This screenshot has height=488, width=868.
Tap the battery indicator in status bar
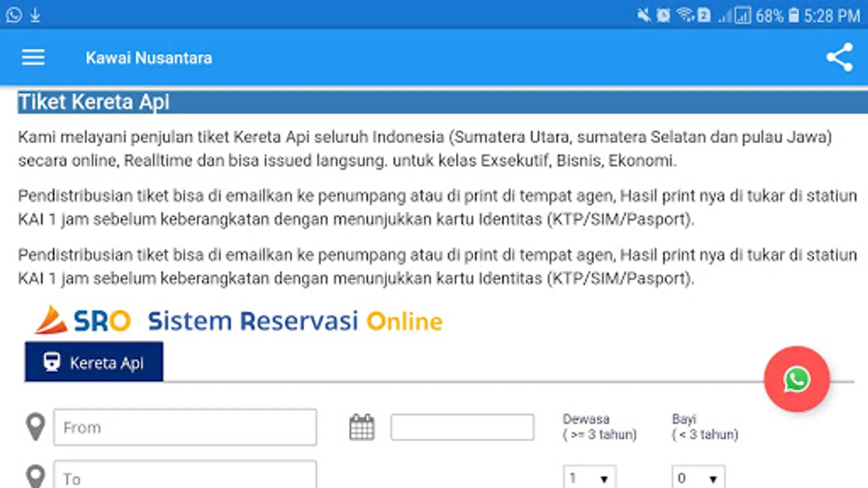click(794, 15)
